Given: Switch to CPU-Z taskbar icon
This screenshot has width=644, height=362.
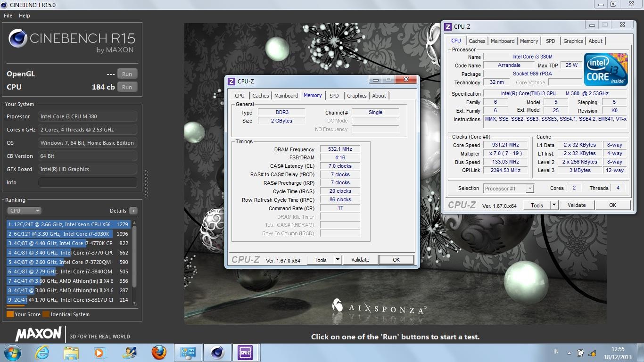Looking at the screenshot, I should [245, 353].
